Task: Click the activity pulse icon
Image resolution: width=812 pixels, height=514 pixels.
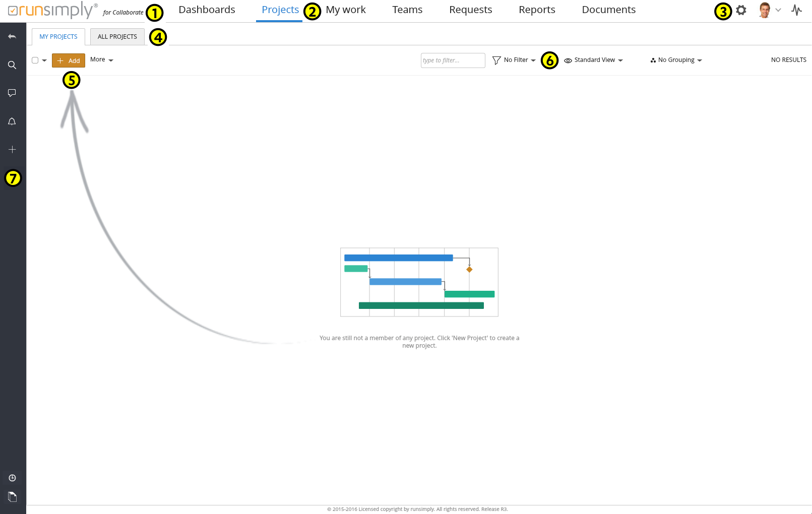Action: pyautogui.click(x=796, y=10)
